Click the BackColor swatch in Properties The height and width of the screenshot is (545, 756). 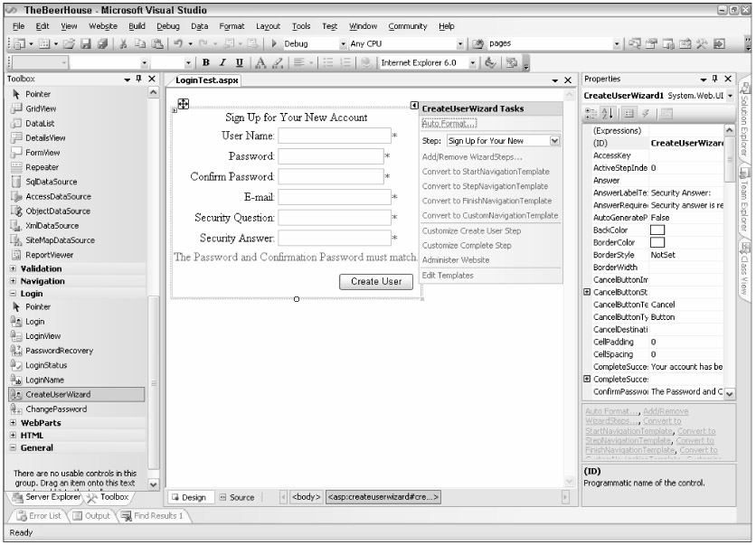point(657,230)
